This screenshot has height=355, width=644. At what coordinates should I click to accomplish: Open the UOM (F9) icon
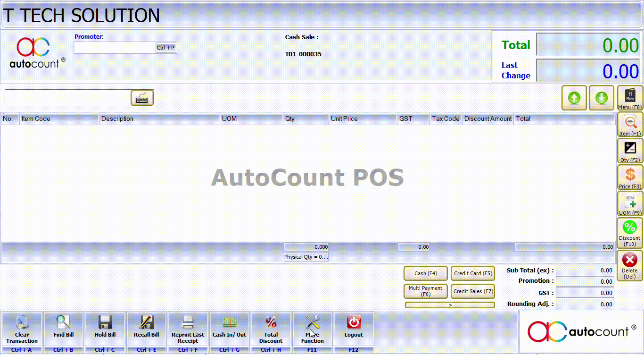coord(630,204)
